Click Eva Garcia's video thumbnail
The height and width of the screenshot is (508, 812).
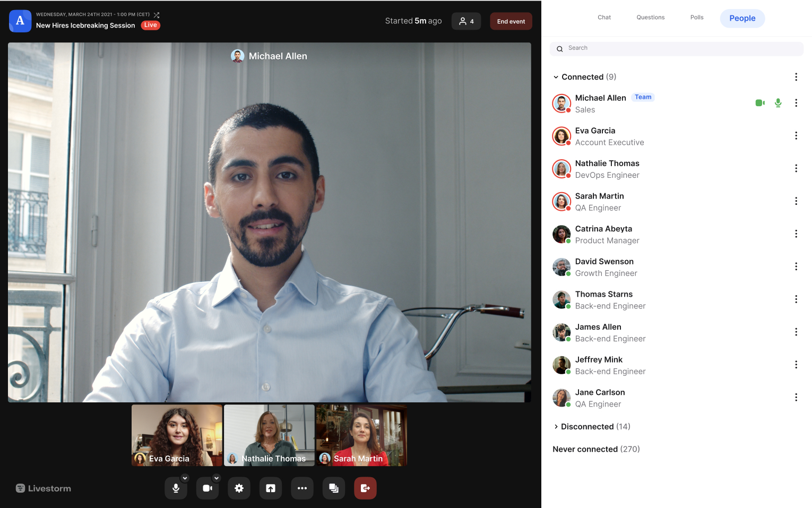tap(177, 435)
